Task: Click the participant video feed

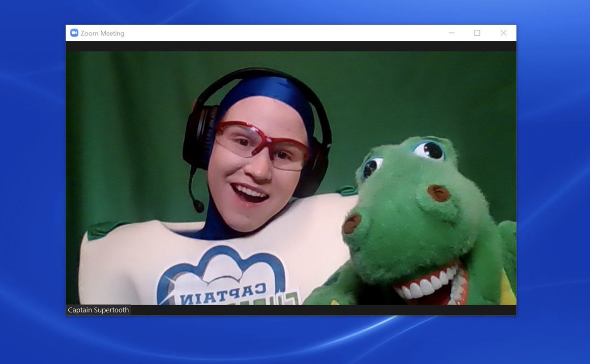Action: tap(291, 178)
